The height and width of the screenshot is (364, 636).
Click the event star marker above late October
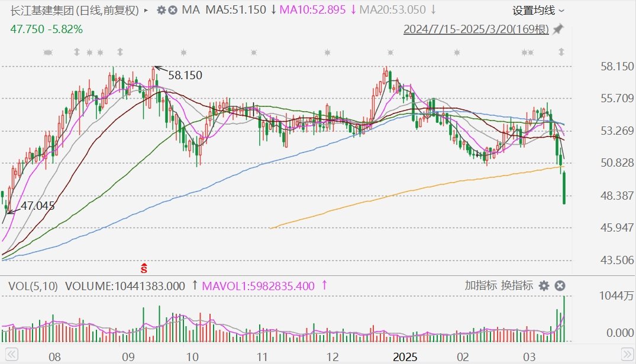click(x=254, y=52)
